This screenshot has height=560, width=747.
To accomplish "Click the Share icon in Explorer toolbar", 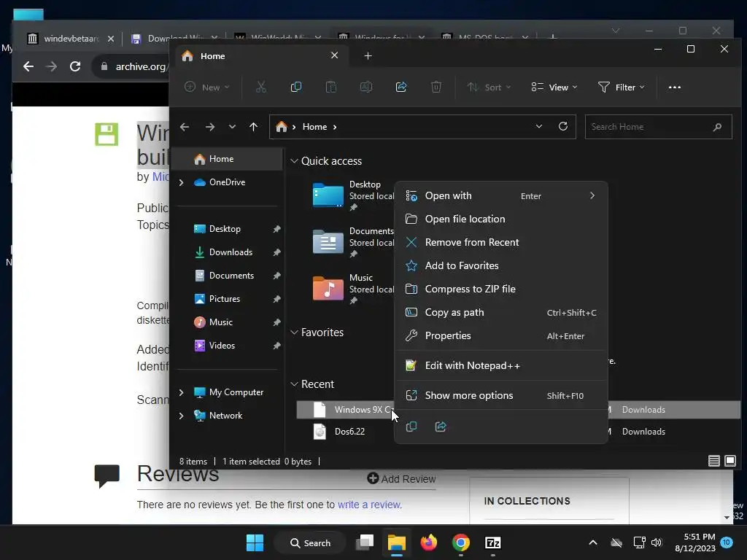I will tap(401, 87).
